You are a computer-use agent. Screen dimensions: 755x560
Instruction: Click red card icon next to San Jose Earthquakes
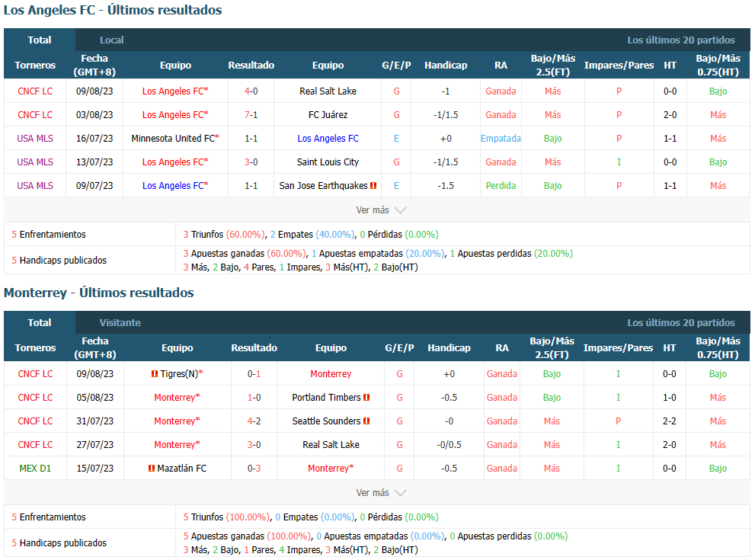373,185
